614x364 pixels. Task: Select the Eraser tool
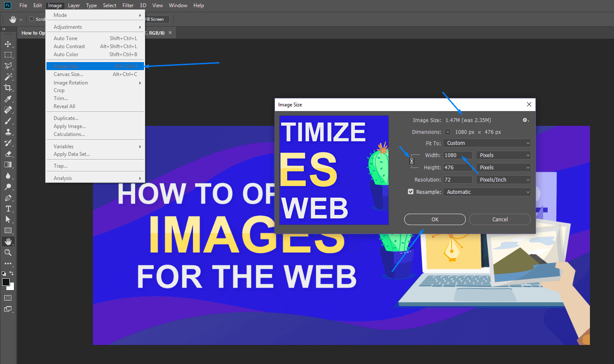(8, 154)
